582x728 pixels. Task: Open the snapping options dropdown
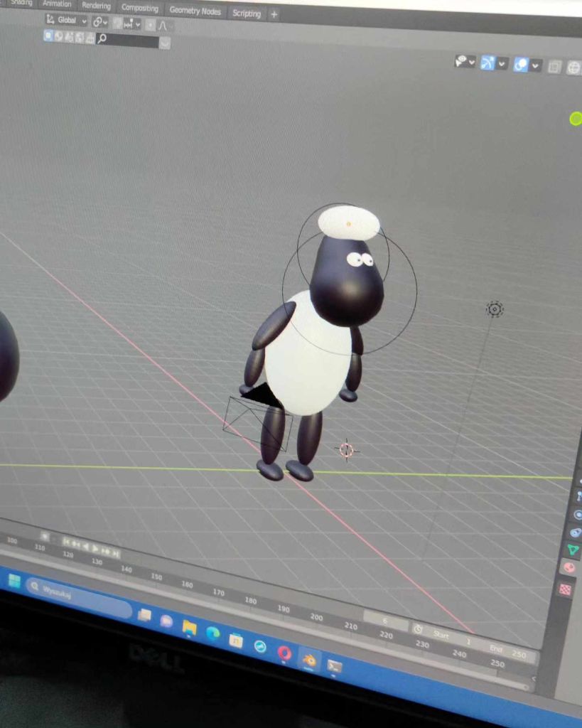[x=131, y=23]
